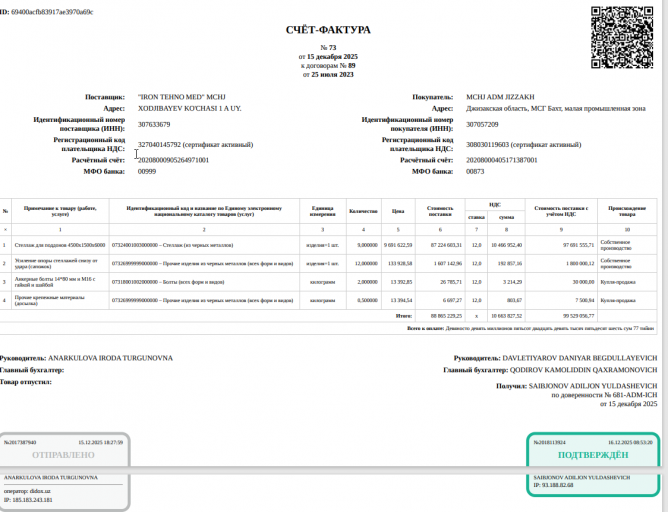Click row 3 item Анкерные болты description
The width and height of the screenshot is (668, 512).
(x=55, y=282)
